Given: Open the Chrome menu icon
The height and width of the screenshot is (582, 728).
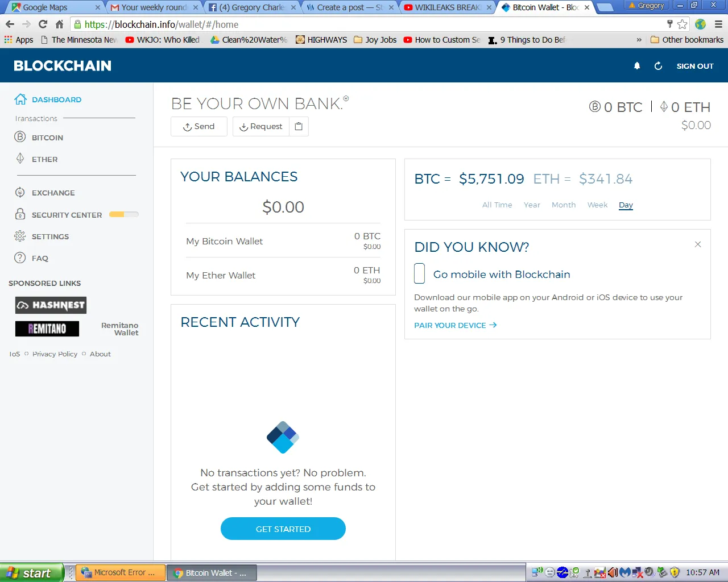Looking at the screenshot, I should click(718, 24).
